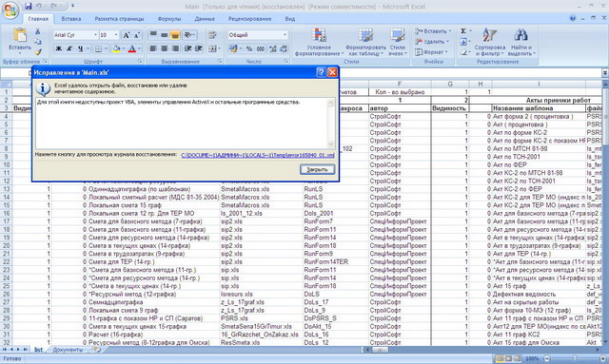This screenshot has height=364, width=609.
Task: Save the workbook from Quick Access toolbar
Action: [28, 7]
